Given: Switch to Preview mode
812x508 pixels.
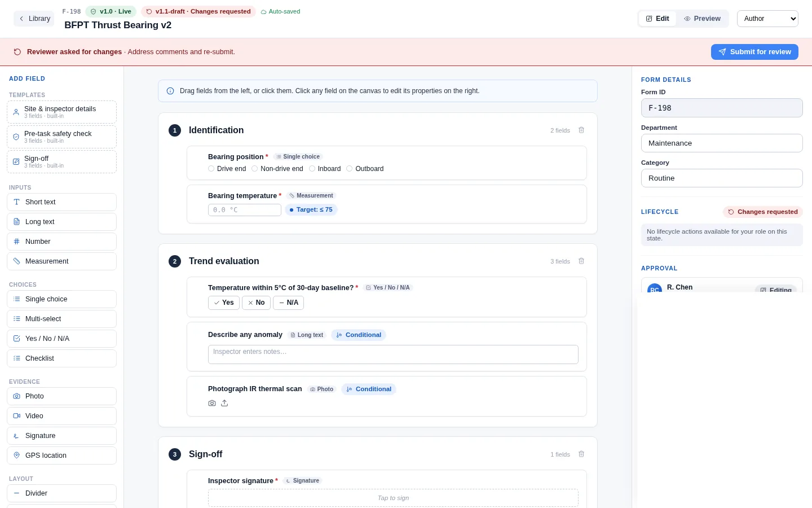Looking at the screenshot, I should pyautogui.click(x=702, y=19).
